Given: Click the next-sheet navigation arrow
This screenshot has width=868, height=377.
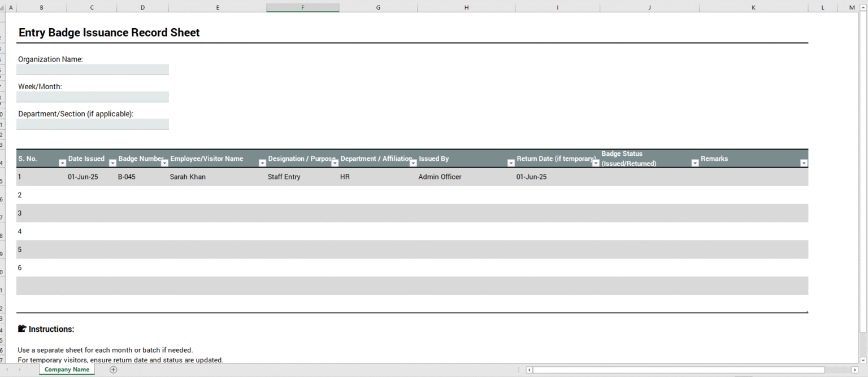Looking at the screenshot, I should click(x=19, y=369).
